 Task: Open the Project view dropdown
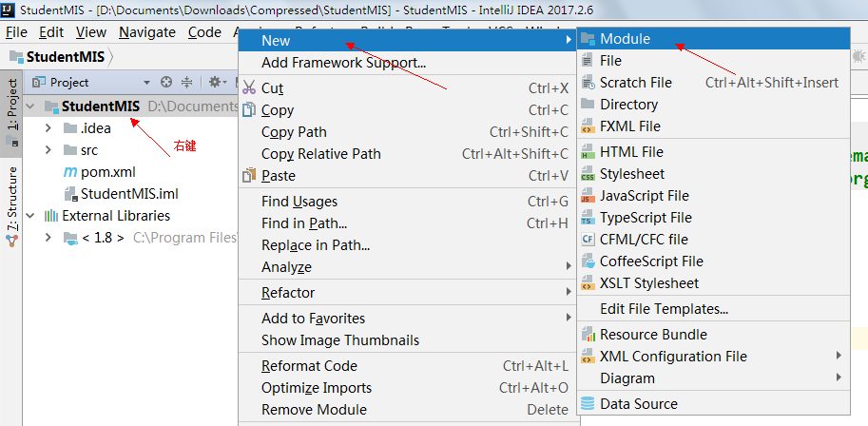146,83
